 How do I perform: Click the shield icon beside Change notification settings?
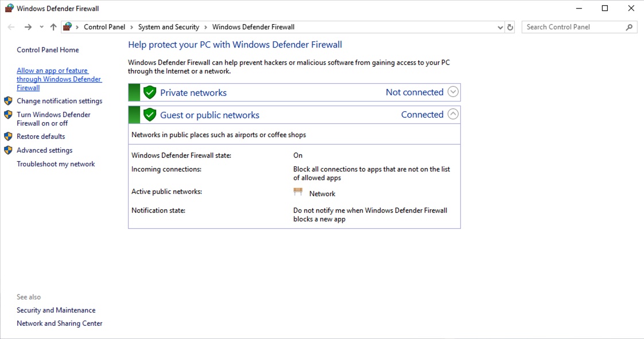[x=8, y=100]
